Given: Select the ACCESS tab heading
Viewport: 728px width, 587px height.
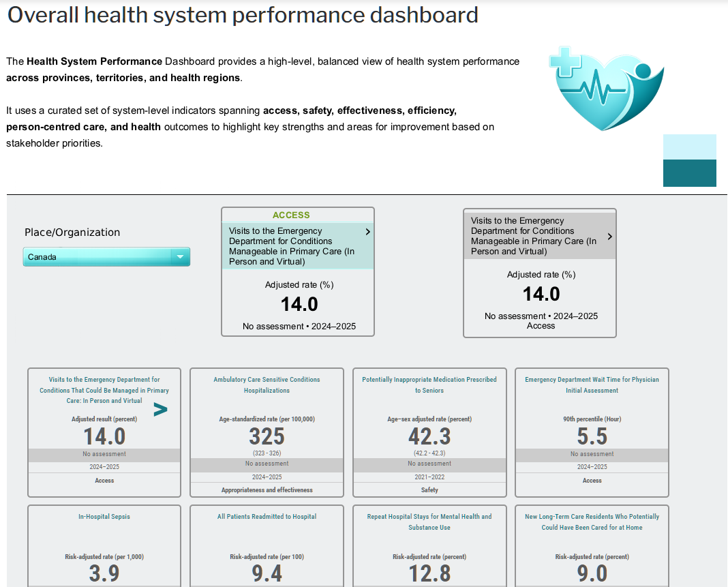Looking at the screenshot, I should tap(291, 215).
